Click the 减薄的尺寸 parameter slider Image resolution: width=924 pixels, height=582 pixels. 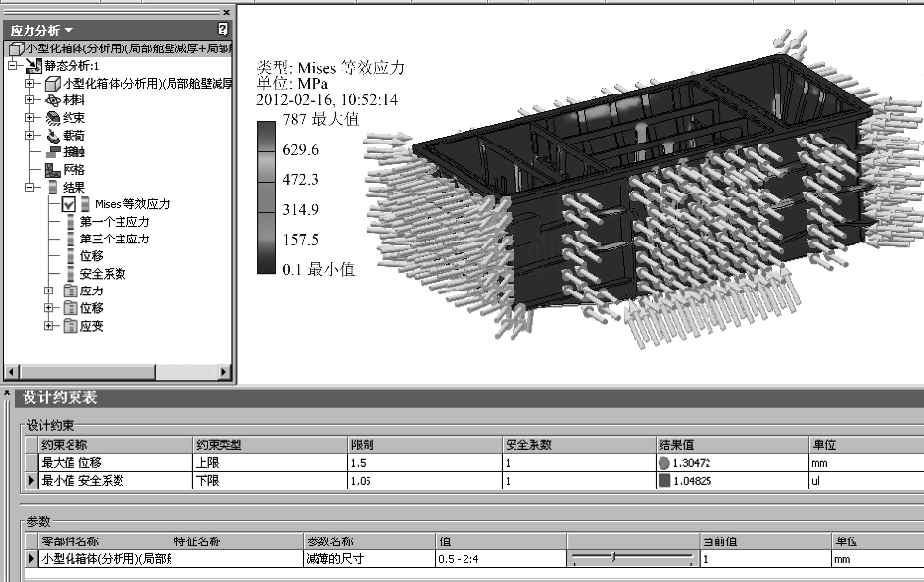click(x=613, y=556)
